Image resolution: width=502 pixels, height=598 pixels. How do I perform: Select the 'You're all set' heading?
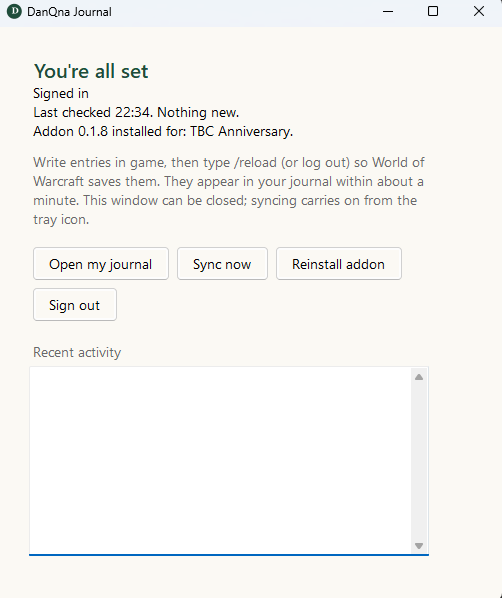coord(91,71)
